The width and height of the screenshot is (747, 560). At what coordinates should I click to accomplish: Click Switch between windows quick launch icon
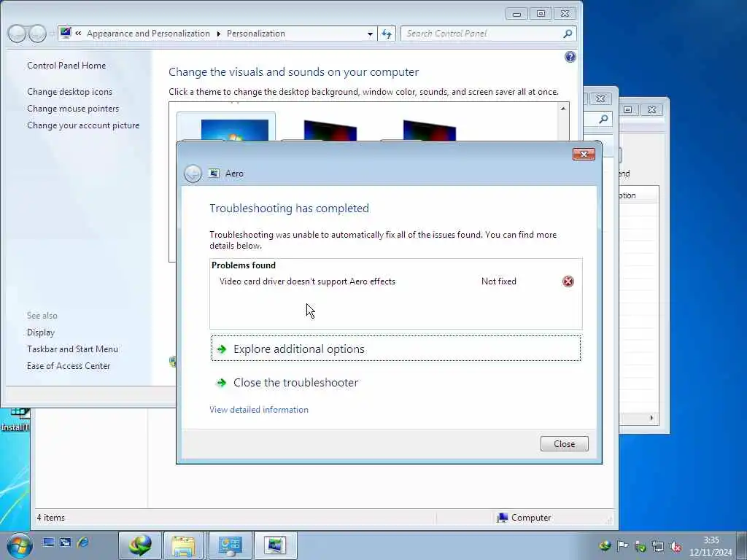pos(65,542)
